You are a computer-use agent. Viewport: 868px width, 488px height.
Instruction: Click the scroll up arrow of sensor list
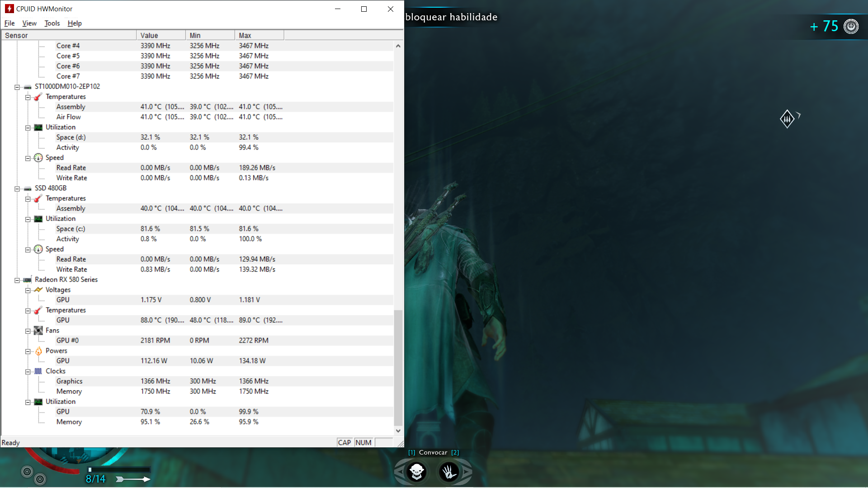pyautogui.click(x=398, y=46)
